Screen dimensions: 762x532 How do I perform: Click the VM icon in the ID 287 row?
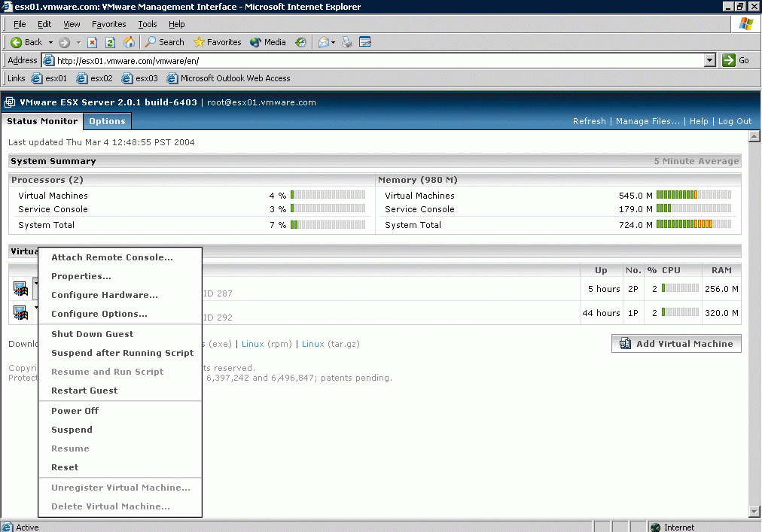pos(20,288)
